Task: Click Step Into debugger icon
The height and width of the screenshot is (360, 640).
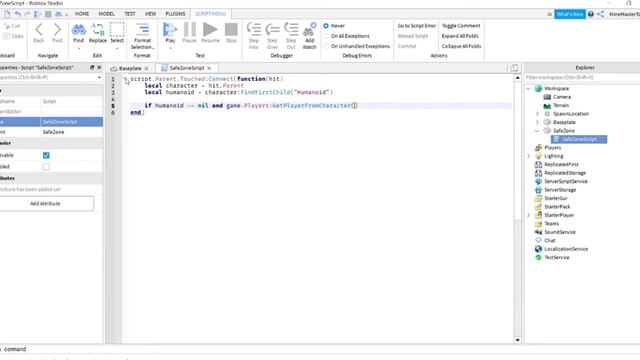Action: [253, 29]
